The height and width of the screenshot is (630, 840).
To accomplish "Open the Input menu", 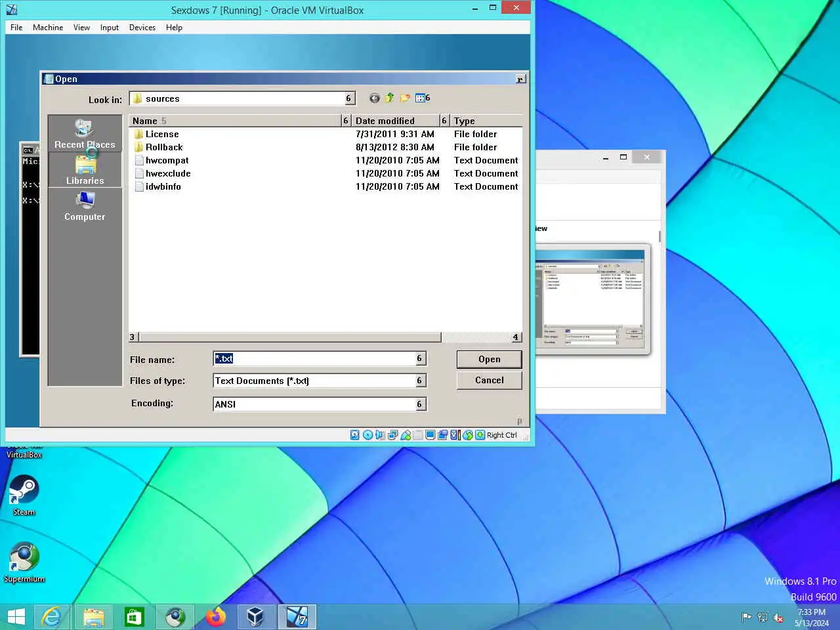I will (110, 28).
